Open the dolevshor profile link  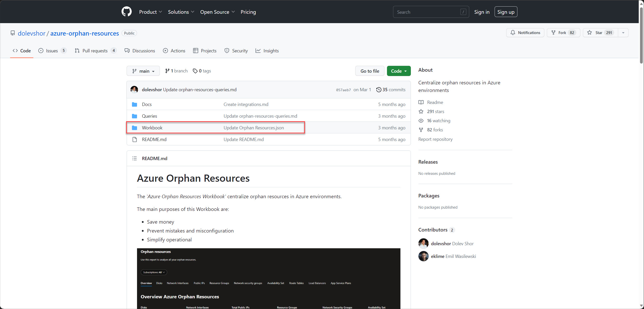pos(31,33)
